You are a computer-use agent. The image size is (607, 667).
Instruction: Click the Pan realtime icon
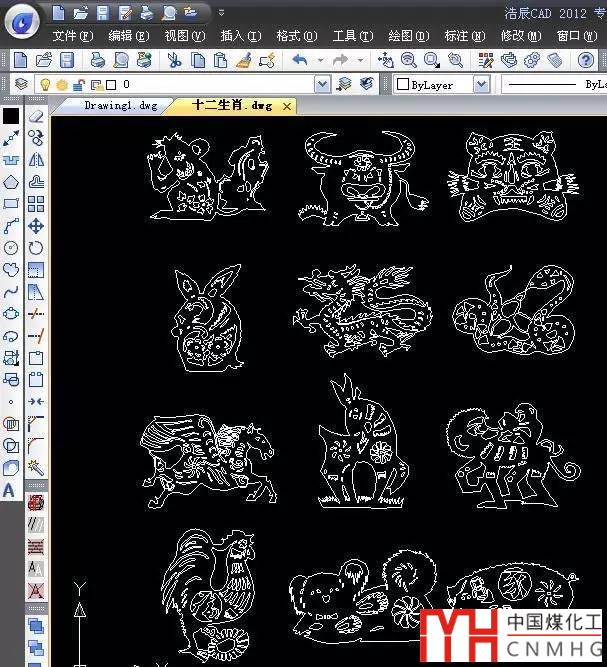click(x=386, y=60)
